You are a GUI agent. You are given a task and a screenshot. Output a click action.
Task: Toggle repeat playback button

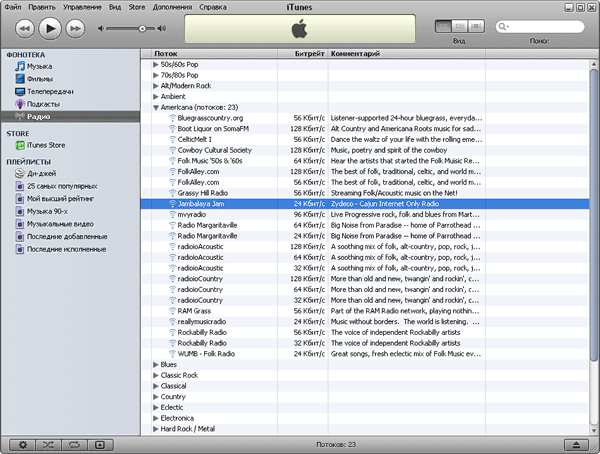click(75, 445)
